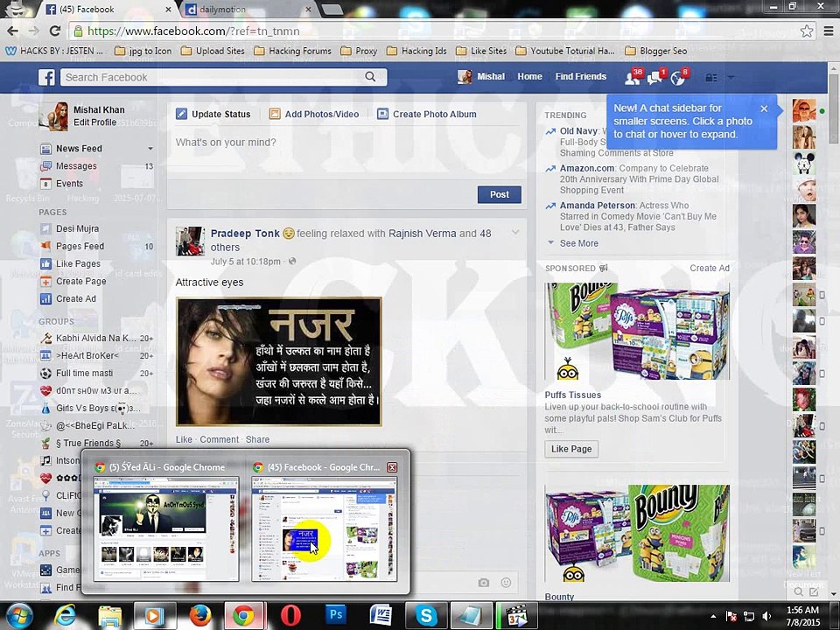840x630 pixels.
Task: Open notifications globe with 8 badge
Action: pyautogui.click(x=678, y=78)
